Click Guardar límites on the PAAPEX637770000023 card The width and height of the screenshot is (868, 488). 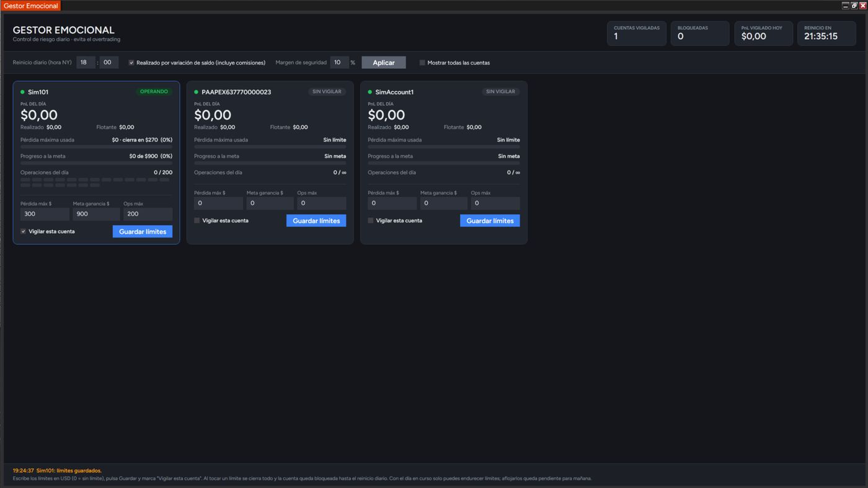pos(316,220)
